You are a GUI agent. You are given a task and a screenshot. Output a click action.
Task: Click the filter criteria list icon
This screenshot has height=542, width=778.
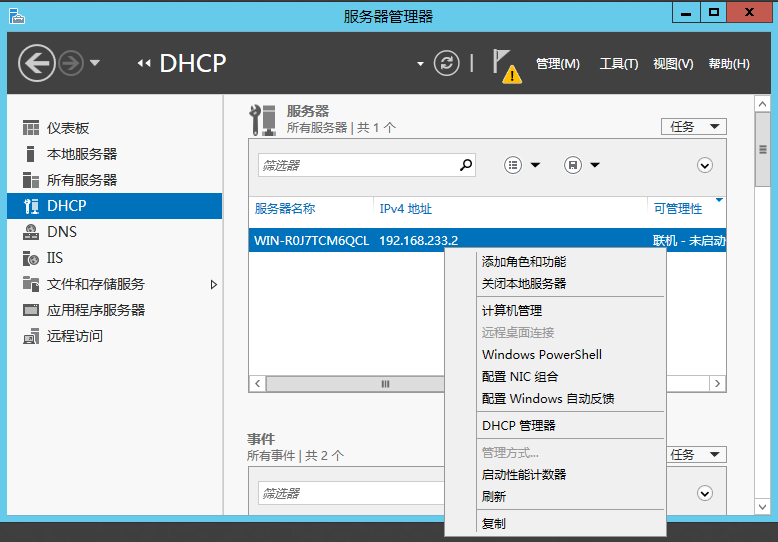(x=513, y=165)
